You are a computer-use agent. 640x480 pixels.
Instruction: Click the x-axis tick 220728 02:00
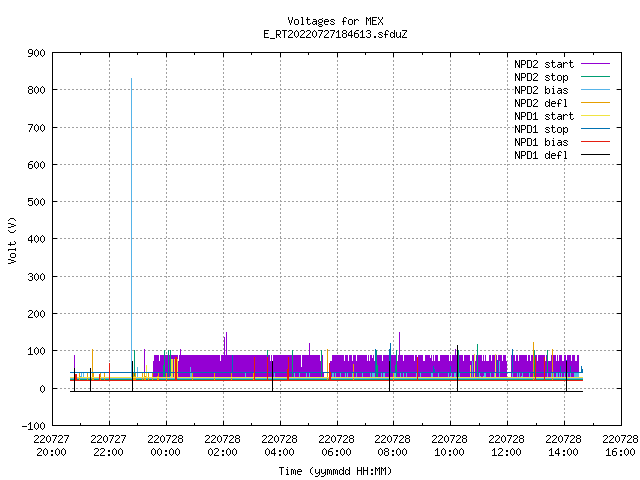click(222, 445)
